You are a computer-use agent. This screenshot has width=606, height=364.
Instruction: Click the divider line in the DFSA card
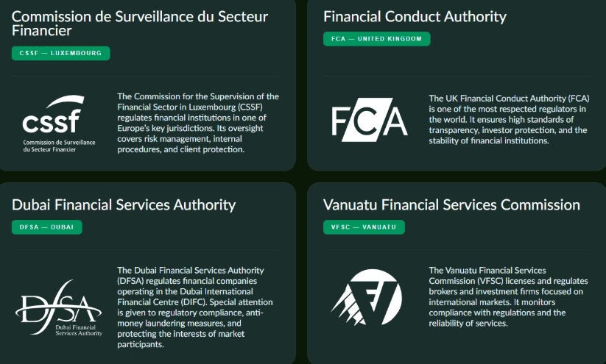[146, 250]
